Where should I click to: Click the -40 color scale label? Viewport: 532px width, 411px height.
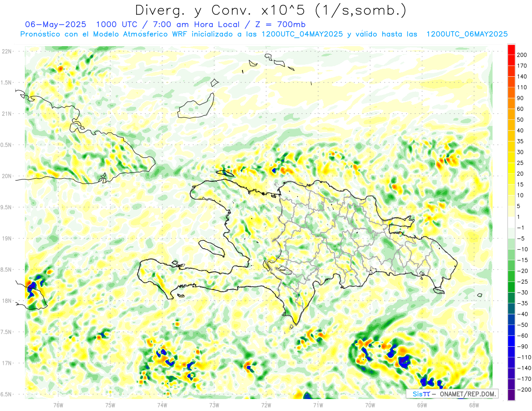522,314
